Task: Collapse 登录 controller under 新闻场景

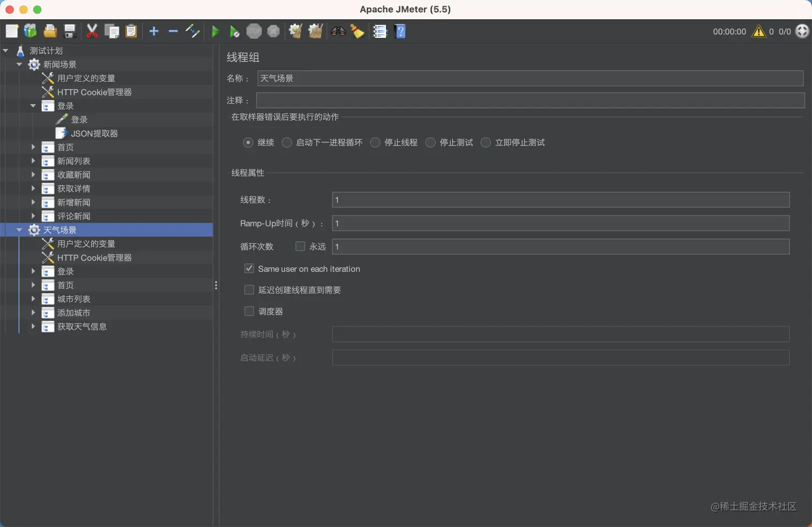Action: click(x=33, y=106)
